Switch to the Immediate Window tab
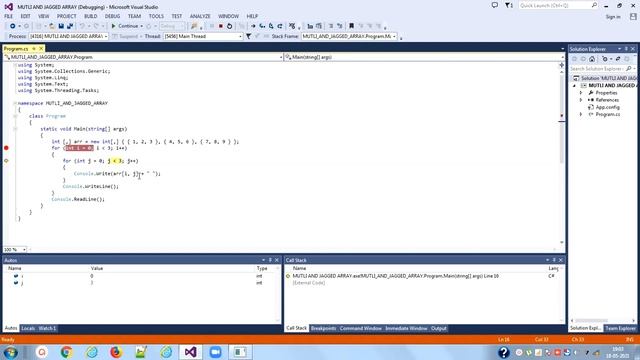Image resolution: width=640 pixels, height=360 pixels. 406,328
